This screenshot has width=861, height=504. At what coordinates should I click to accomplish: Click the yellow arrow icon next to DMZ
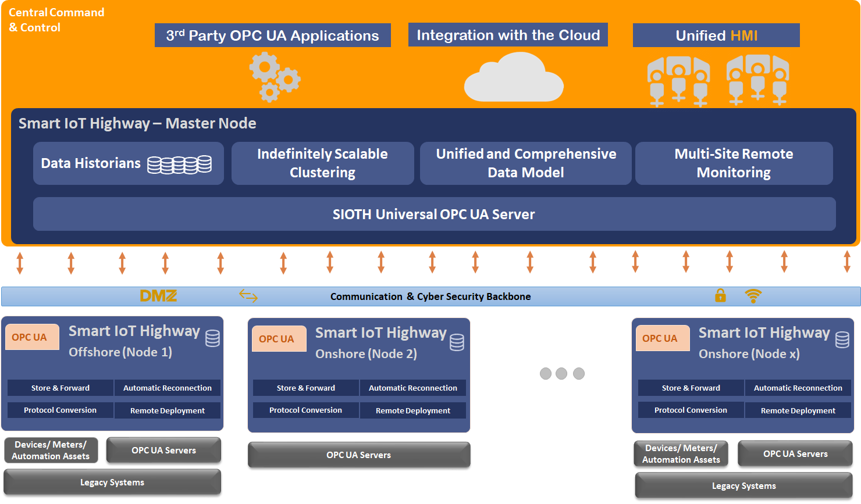[x=249, y=296]
